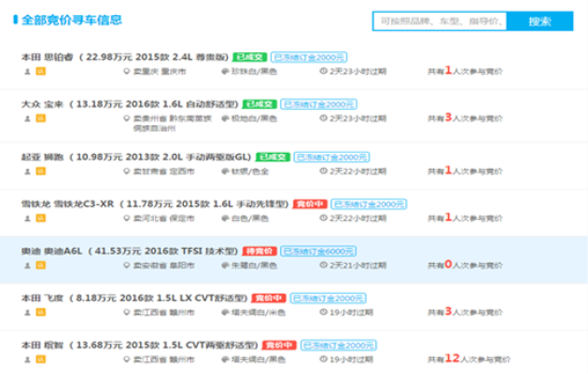Open the 本田 缤智 13.68万元 listing
Image resolution: width=588 pixels, height=374 pixels.
(140, 345)
